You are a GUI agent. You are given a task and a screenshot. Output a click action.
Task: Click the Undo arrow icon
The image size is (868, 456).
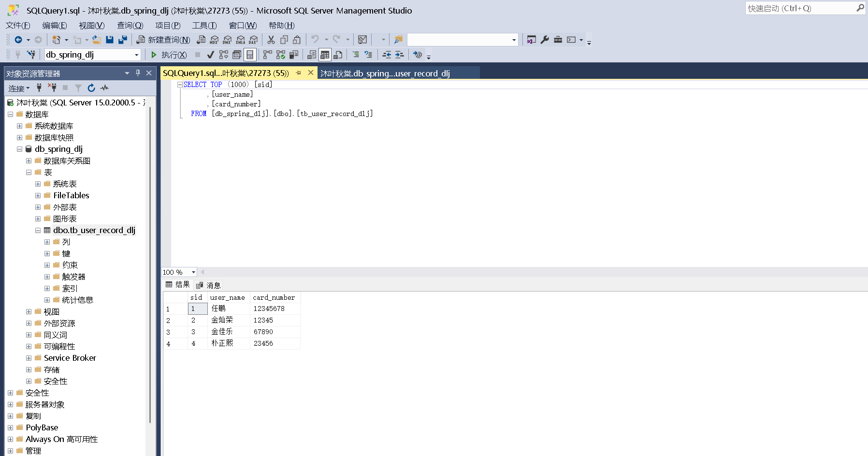click(x=315, y=40)
